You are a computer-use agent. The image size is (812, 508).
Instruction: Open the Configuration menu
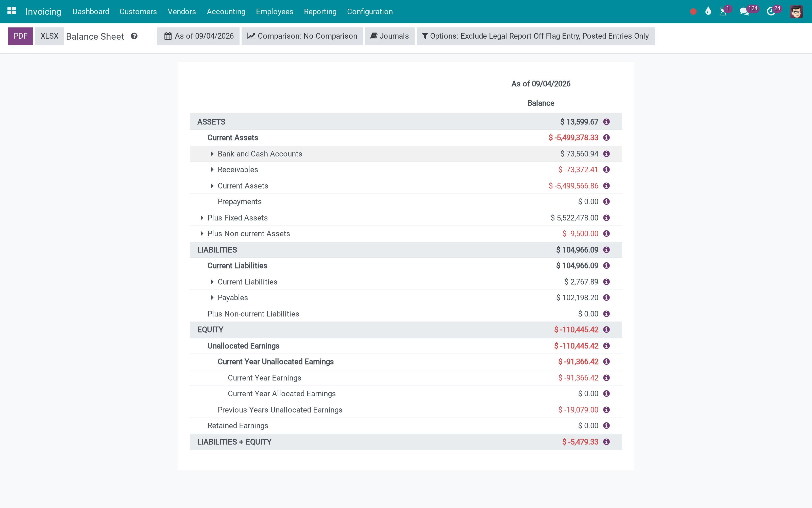370,11
